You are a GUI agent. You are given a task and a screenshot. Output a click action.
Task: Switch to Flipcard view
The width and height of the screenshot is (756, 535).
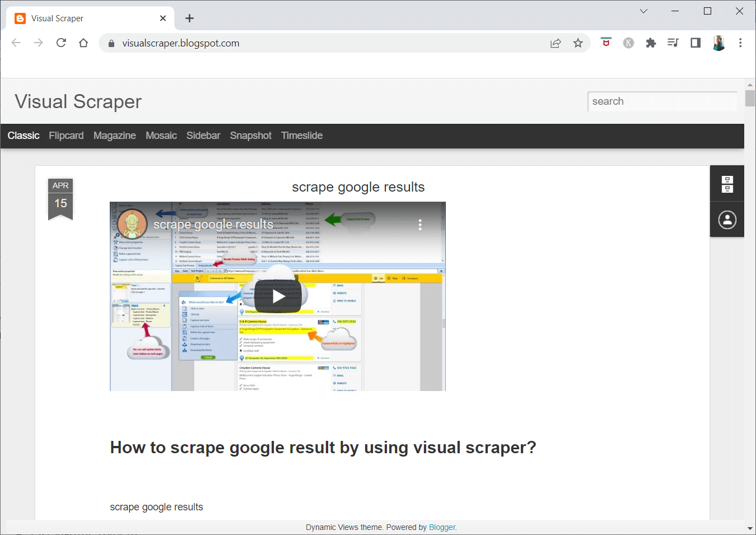[x=66, y=136]
